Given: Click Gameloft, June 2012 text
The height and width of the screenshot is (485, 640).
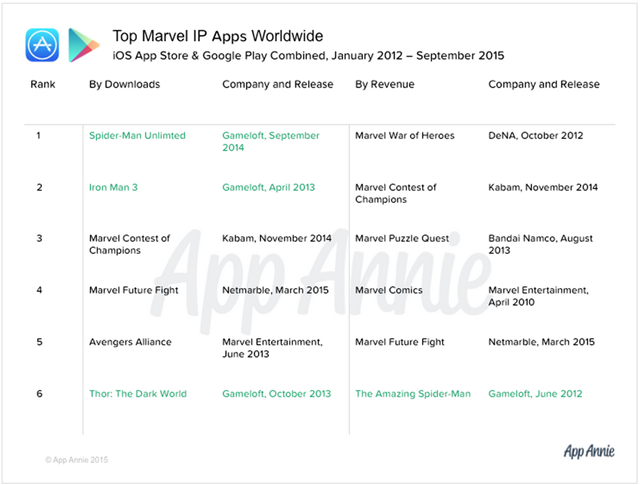Looking at the screenshot, I should 535,394.
